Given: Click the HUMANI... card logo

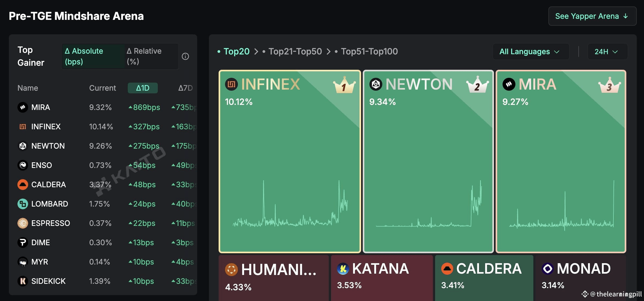Looking at the screenshot, I should [x=231, y=270].
